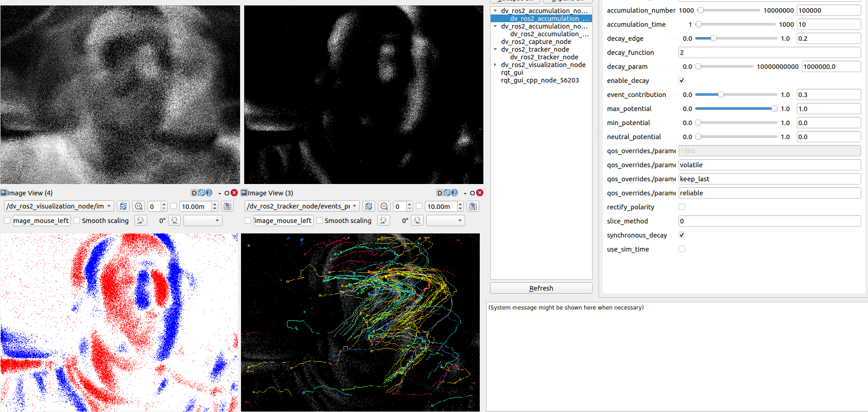Click zoom 1:1 icon in Image View (3)

[x=384, y=207]
